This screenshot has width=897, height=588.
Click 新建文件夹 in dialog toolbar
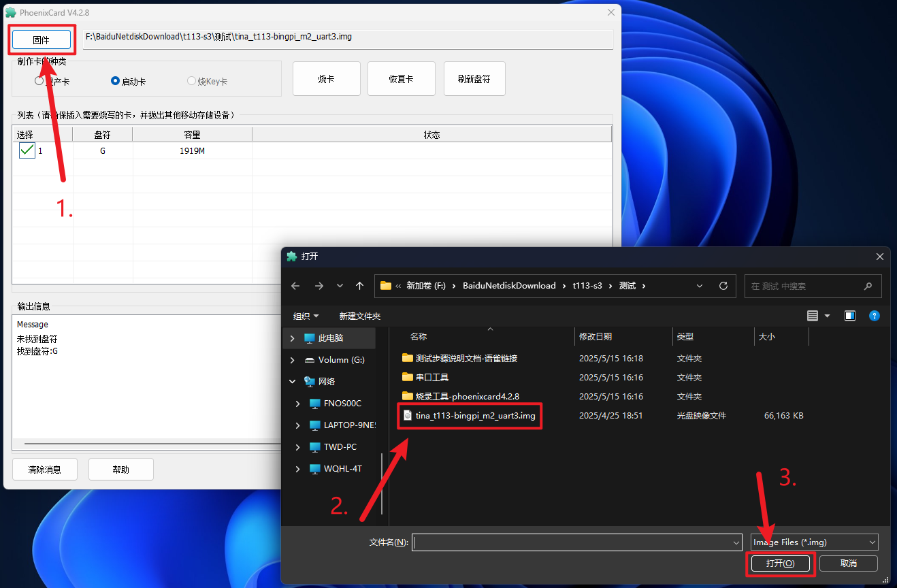click(360, 316)
